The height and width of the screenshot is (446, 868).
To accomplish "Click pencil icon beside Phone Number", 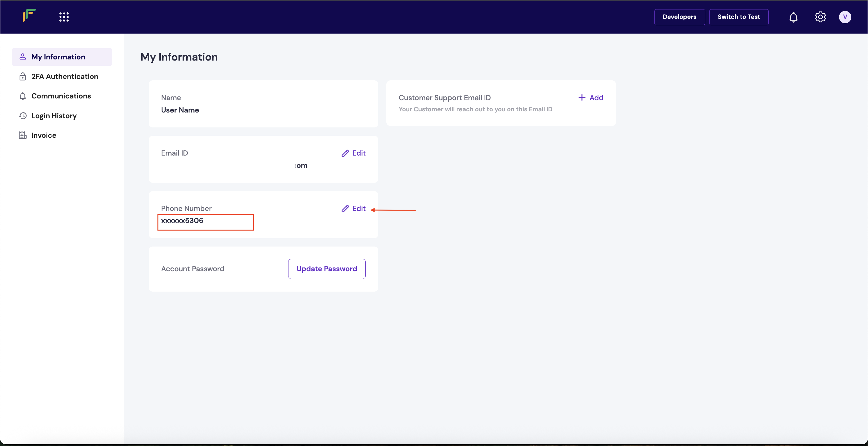I will pyautogui.click(x=345, y=209).
